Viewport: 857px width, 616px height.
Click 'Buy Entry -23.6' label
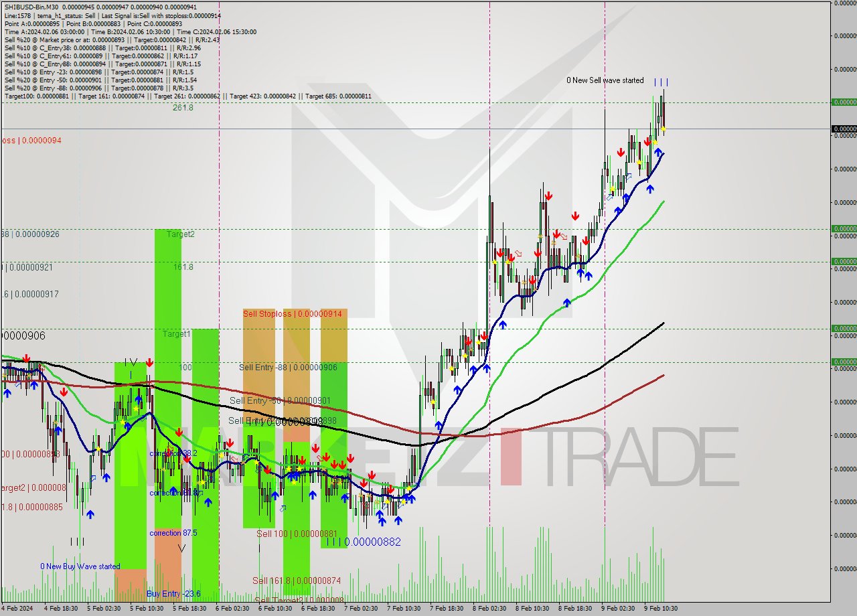pyautogui.click(x=173, y=594)
